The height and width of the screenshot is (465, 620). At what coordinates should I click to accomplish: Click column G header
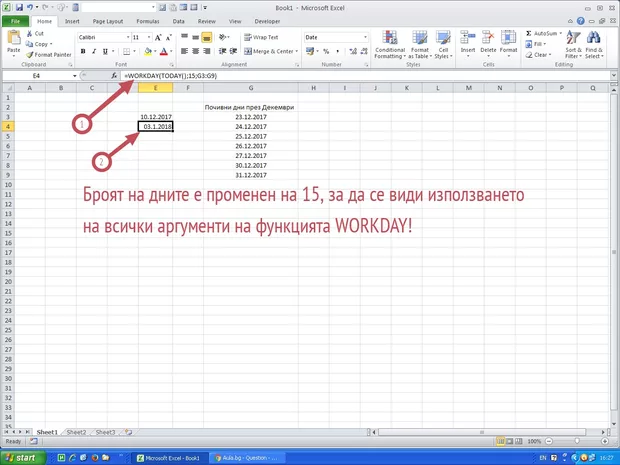(x=251, y=88)
